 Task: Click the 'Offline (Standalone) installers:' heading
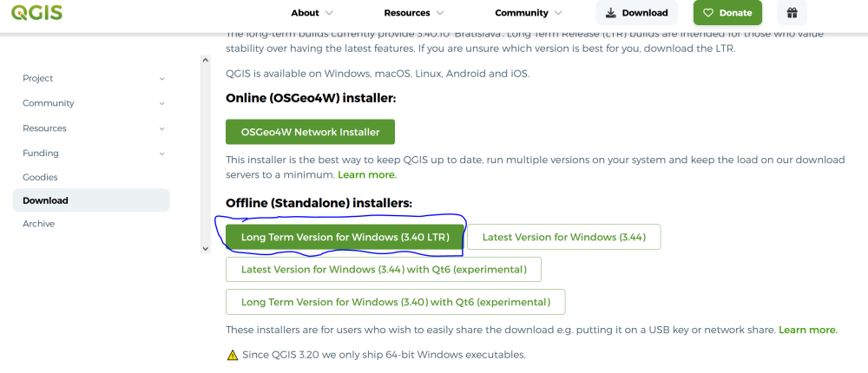click(x=319, y=204)
